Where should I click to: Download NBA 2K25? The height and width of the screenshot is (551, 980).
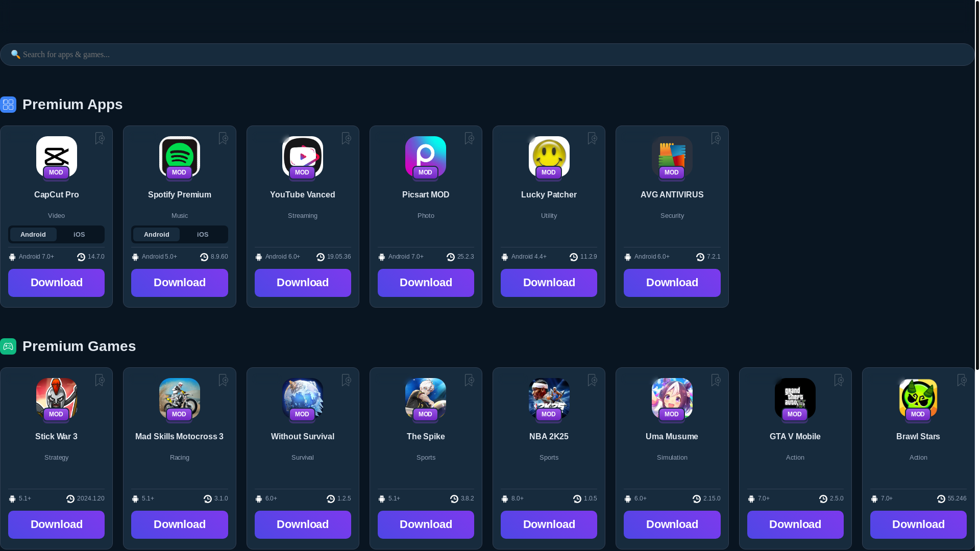[549, 524]
